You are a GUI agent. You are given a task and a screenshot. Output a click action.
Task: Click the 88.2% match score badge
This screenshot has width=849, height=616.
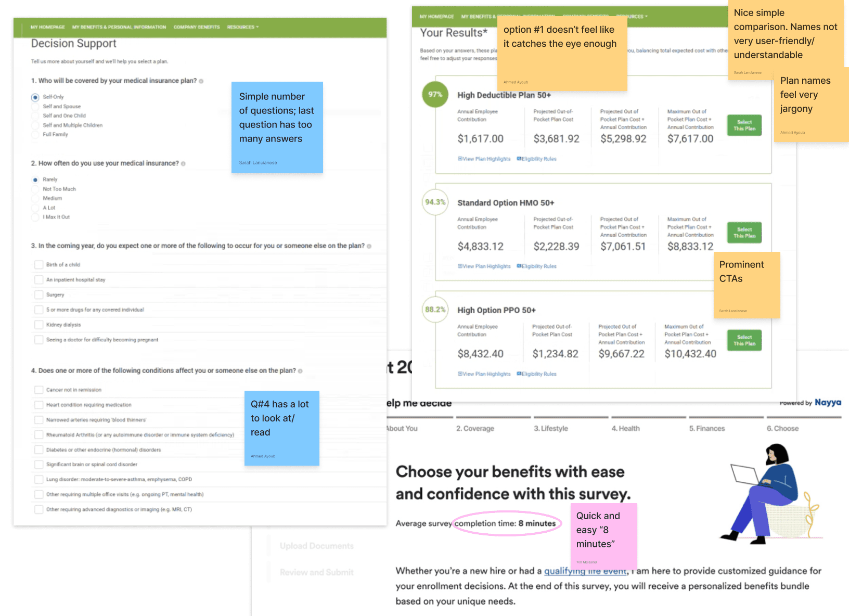tap(435, 310)
